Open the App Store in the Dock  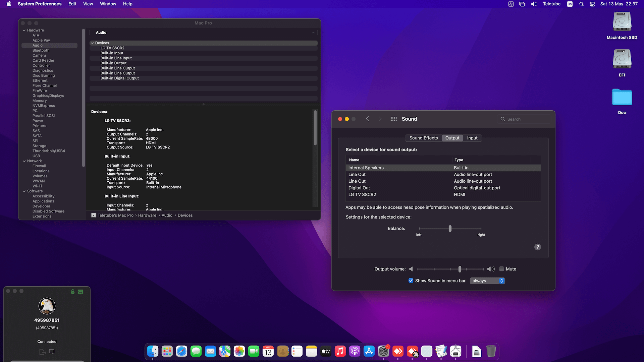point(369,351)
